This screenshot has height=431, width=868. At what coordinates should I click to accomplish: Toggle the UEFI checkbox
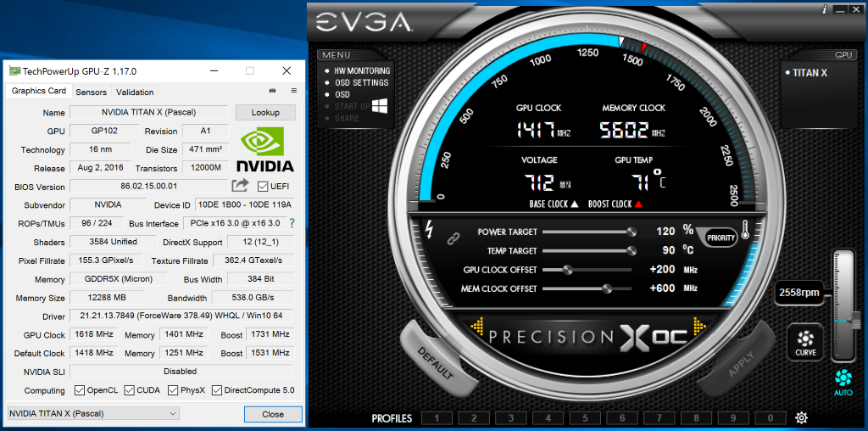click(263, 186)
